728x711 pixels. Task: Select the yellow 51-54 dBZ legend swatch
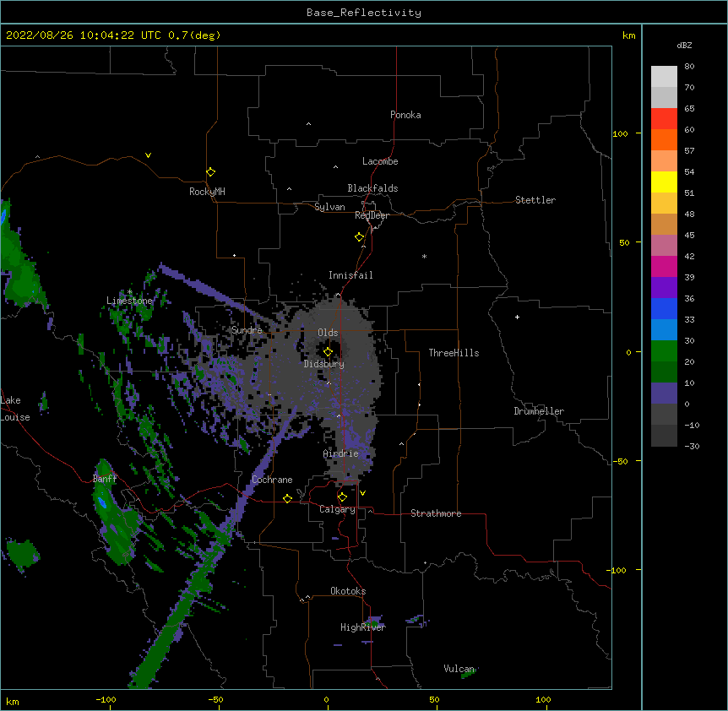pyautogui.click(x=664, y=182)
